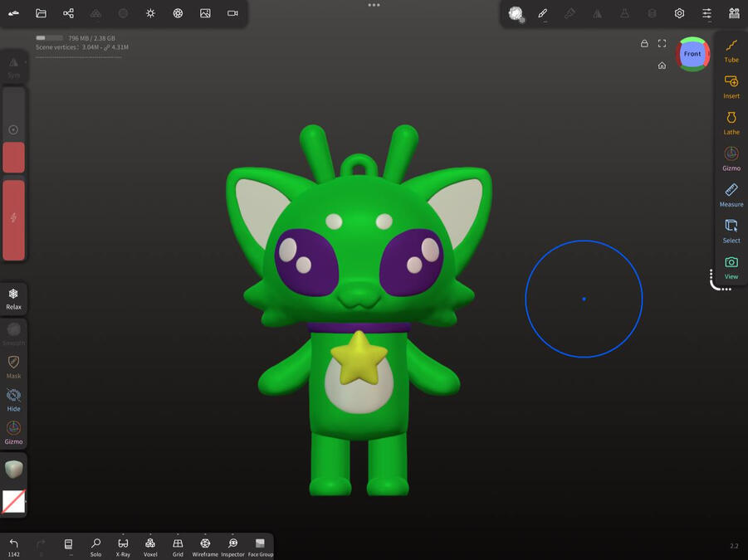Open the Lathe tool

point(731,120)
